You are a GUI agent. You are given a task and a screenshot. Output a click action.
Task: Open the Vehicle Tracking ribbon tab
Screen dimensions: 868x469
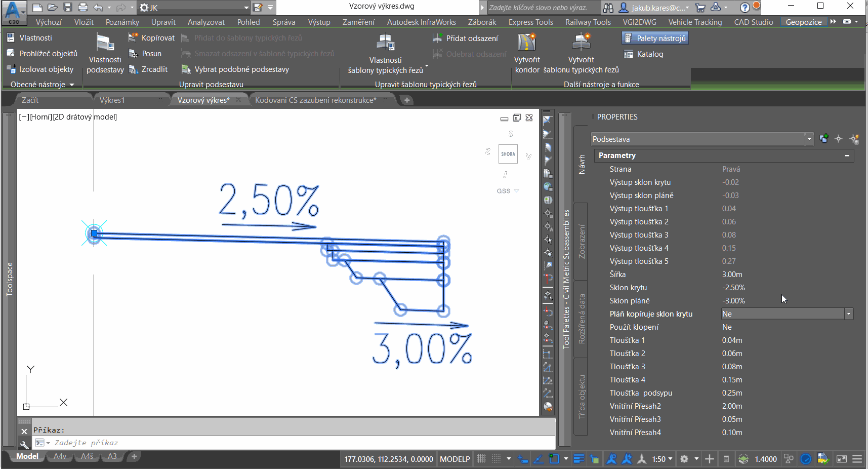[695, 22]
